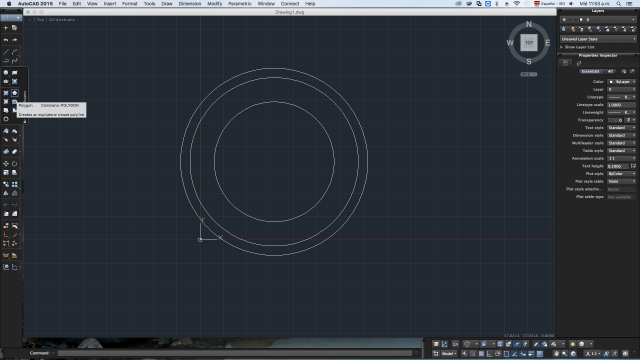640x360 pixels.
Task: Expand the Show Layer List triangle
Action: tap(562, 47)
